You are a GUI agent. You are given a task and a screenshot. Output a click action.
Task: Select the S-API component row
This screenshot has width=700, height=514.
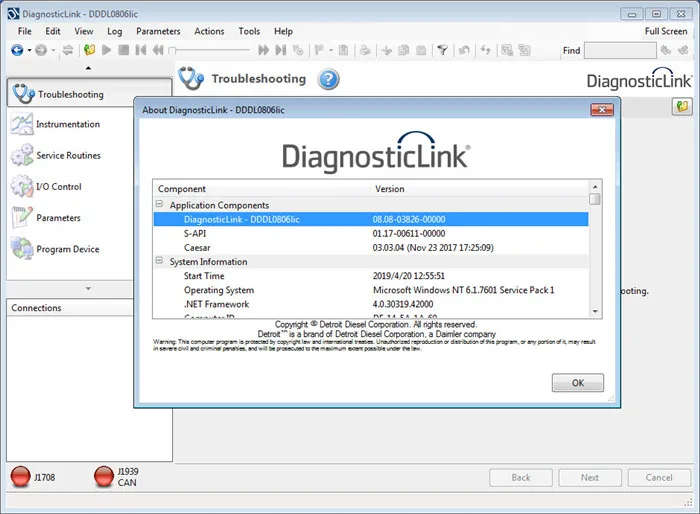[371, 234]
